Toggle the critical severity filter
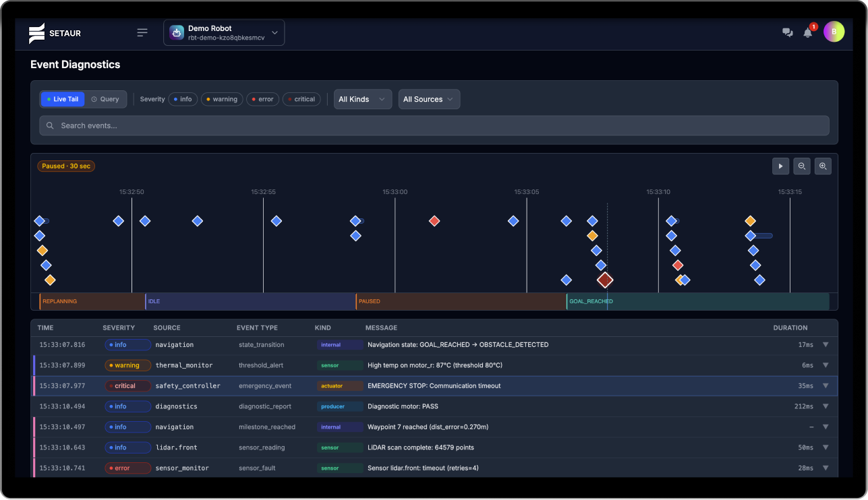This screenshot has width=868, height=500. tap(301, 99)
